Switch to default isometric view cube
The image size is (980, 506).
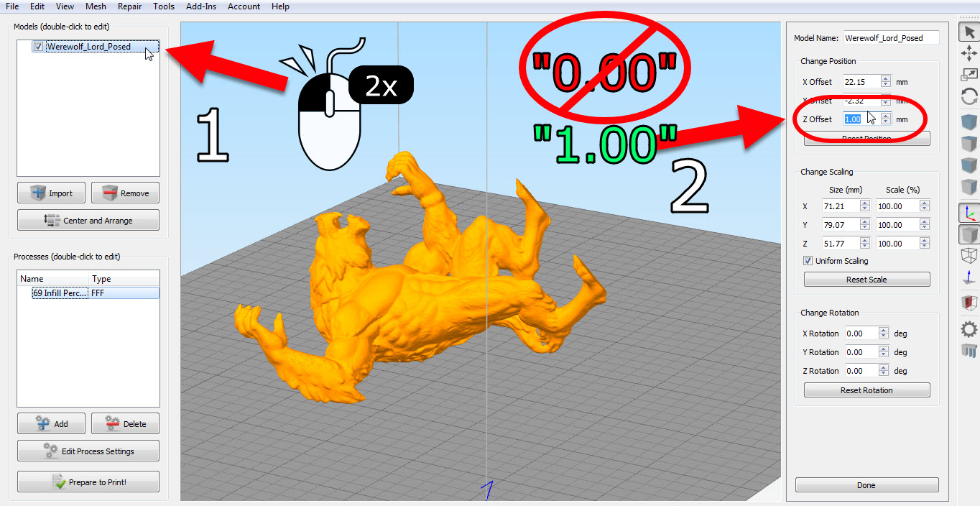pyautogui.click(x=969, y=121)
